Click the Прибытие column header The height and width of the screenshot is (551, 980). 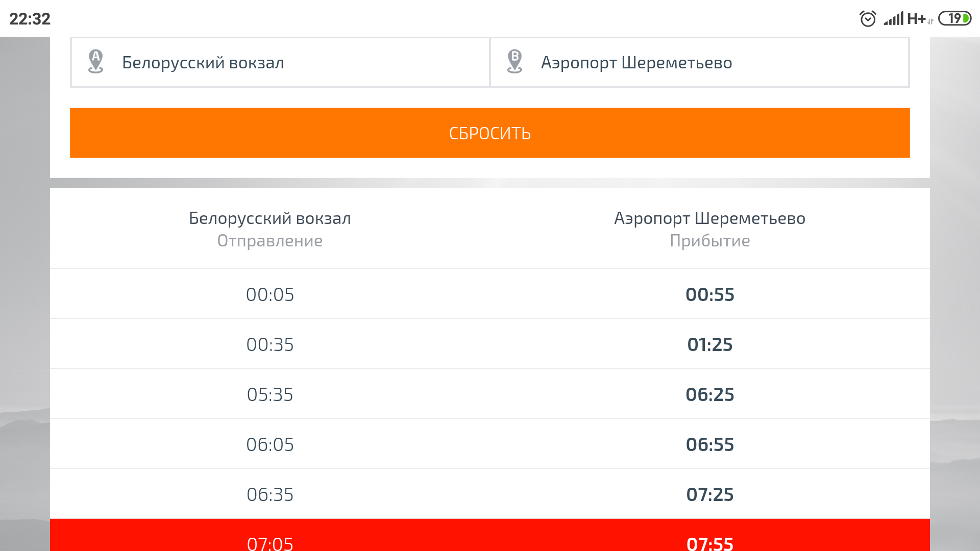709,240
